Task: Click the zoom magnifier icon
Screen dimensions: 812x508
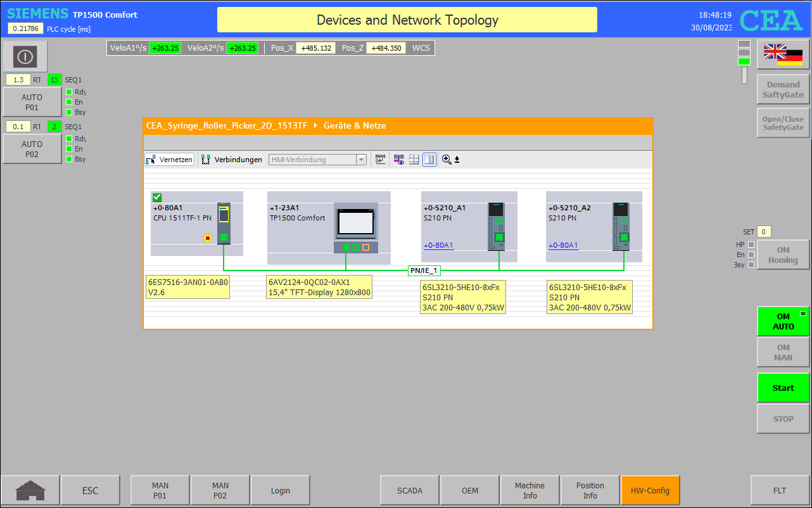Action: pos(447,160)
